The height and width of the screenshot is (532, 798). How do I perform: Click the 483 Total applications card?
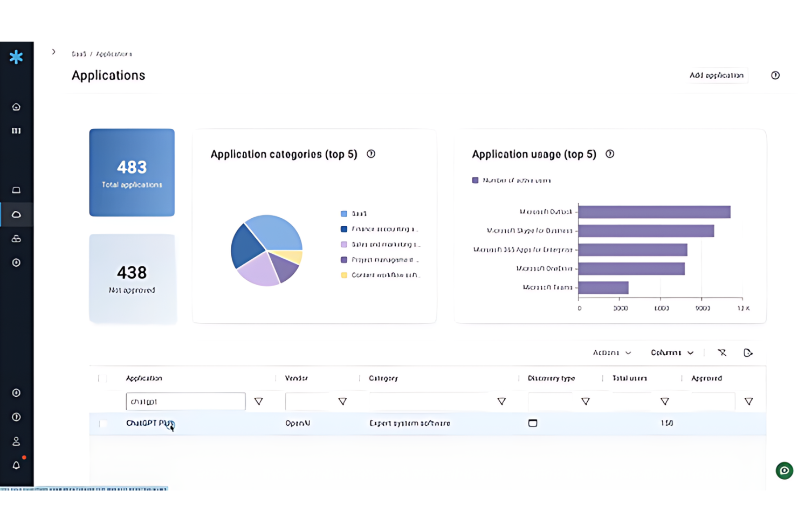click(132, 172)
